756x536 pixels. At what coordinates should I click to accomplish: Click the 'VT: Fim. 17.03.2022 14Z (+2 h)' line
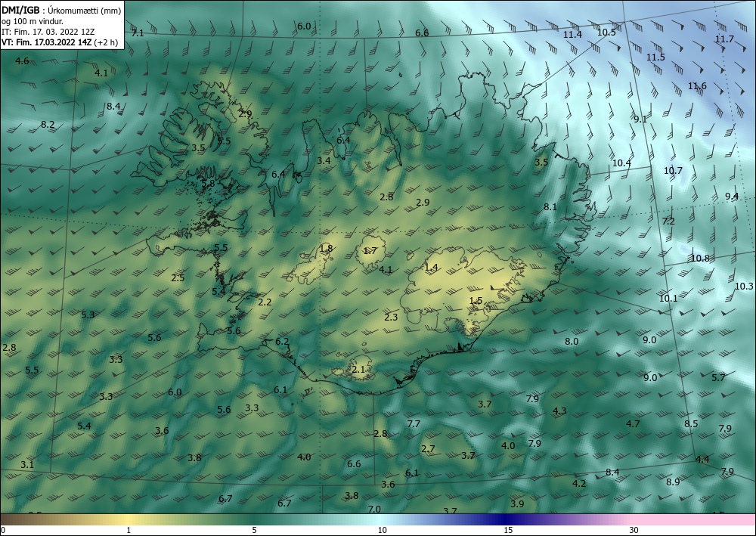(59, 42)
